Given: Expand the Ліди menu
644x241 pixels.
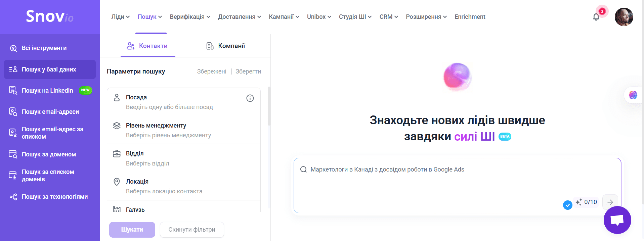Looking at the screenshot, I should 121,17.
